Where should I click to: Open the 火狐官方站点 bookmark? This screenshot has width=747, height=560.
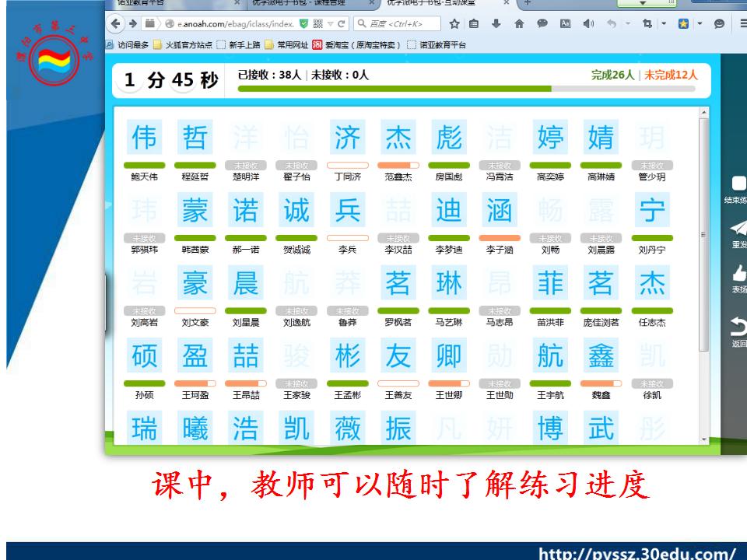click(x=186, y=45)
